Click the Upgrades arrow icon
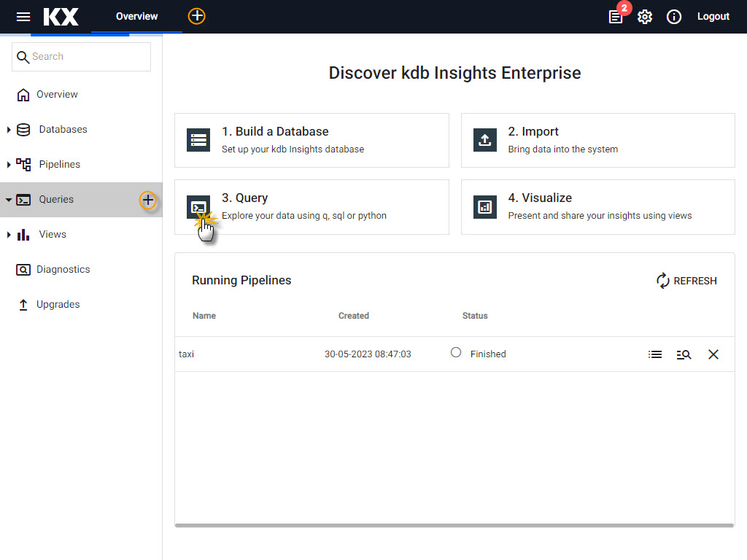This screenshot has height=560, width=747. pyautogui.click(x=23, y=305)
